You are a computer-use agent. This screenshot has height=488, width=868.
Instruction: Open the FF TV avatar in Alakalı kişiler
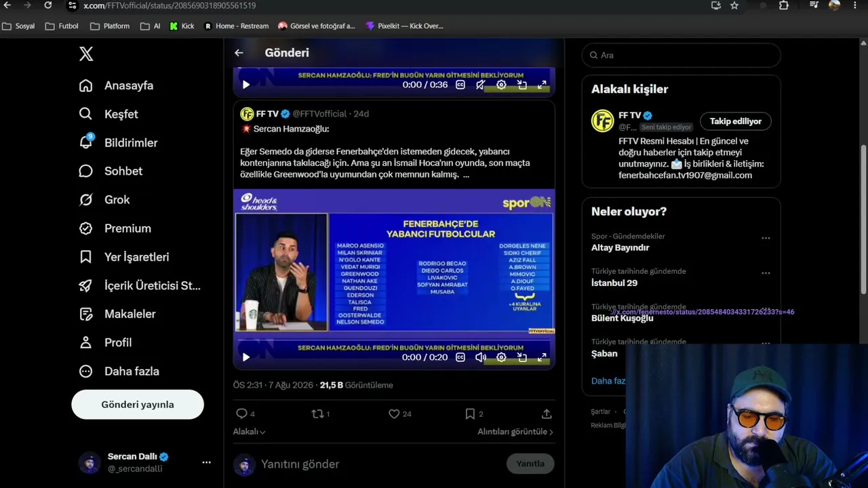602,121
